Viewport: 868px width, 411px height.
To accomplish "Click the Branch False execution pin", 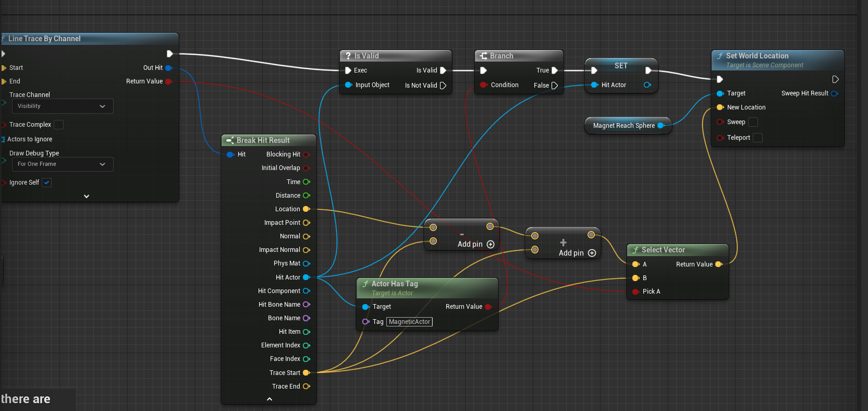I will pos(554,86).
